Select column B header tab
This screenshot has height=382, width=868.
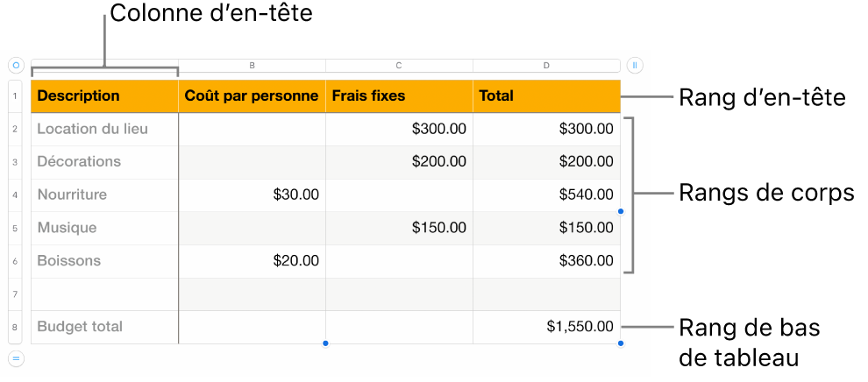252,65
